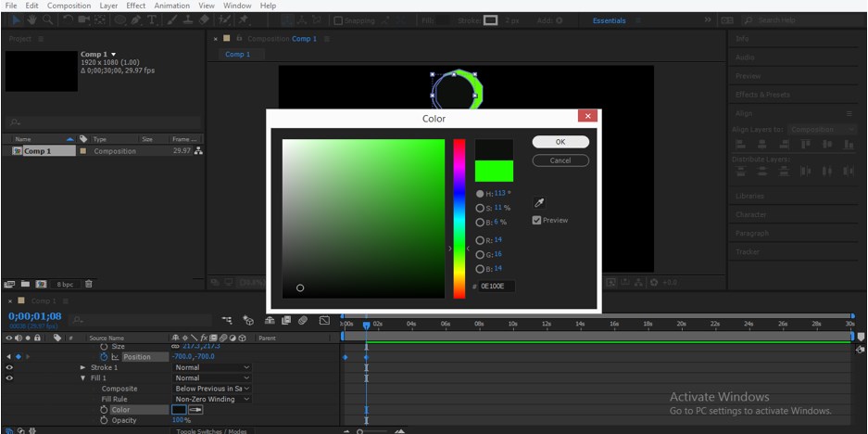Screen dimensions: 868x434
Task: Open the Composition menu
Action: pos(69,6)
